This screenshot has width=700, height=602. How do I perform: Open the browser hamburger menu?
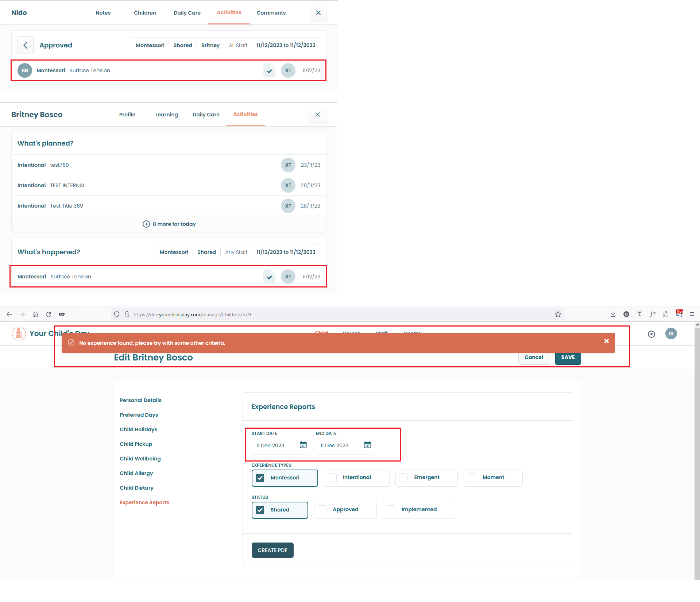click(x=692, y=314)
